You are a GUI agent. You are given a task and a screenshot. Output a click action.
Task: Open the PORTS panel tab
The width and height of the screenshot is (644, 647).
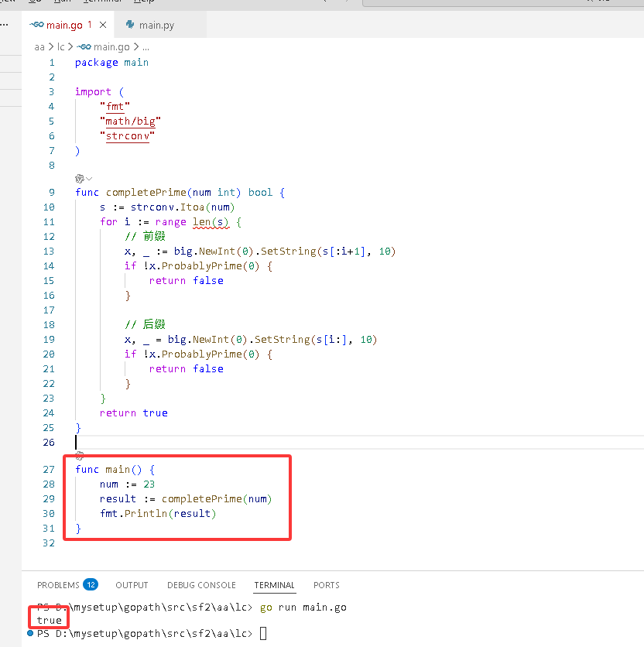point(326,585)
